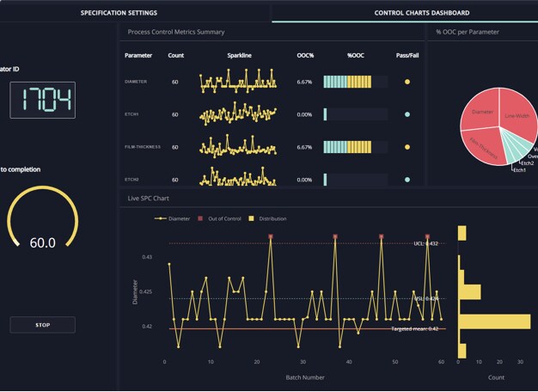538x392 pixels.
Task: Click the Line-Width pie slice
Action: pos(517,113)
